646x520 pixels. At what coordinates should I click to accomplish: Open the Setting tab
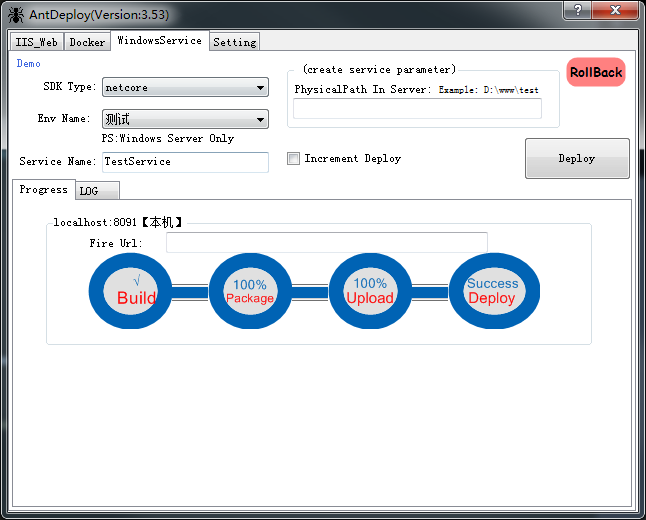click(x=234, y=42)
